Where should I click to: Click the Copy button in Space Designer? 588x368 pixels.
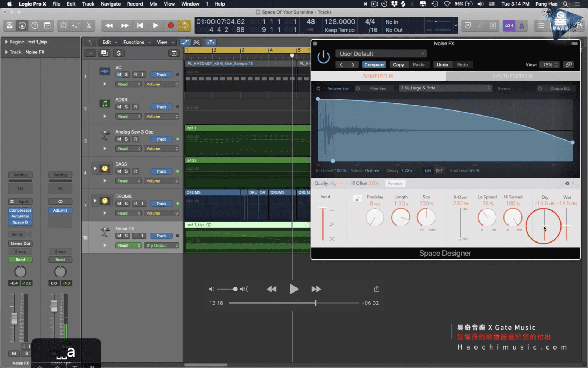point(398,64)
